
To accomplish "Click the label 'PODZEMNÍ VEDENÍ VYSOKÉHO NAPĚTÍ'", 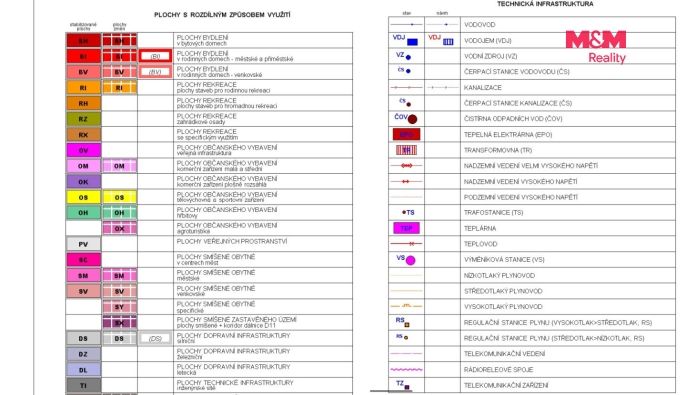I will click(521, 197).
